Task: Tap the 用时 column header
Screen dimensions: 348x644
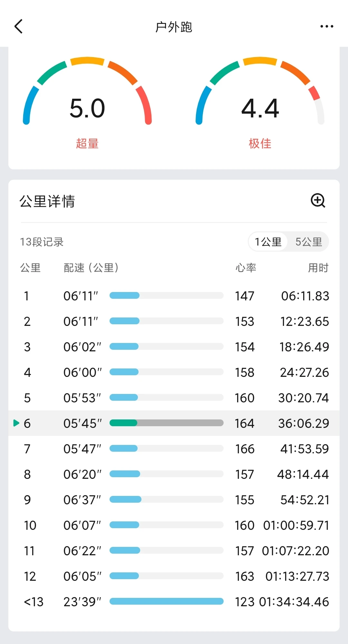Action: tap(318, 268)
